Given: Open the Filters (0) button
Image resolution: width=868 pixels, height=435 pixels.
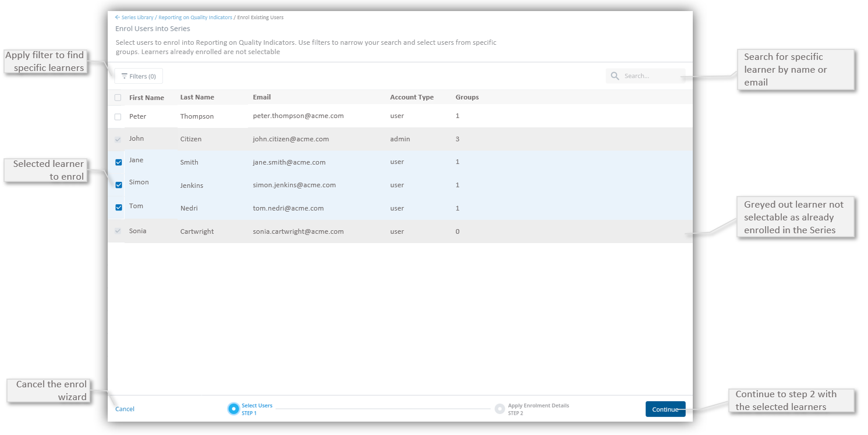Looking at the screenshot, I should [x=139, y=76].
